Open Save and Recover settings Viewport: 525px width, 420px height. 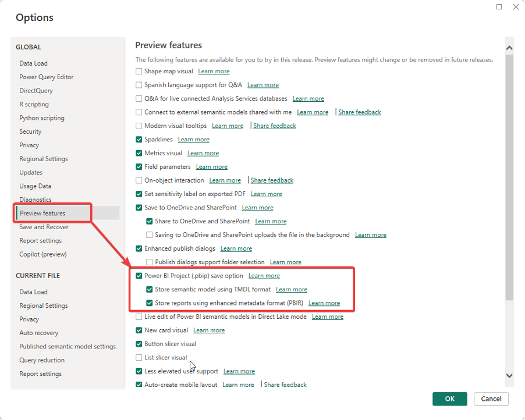[44, 227]
